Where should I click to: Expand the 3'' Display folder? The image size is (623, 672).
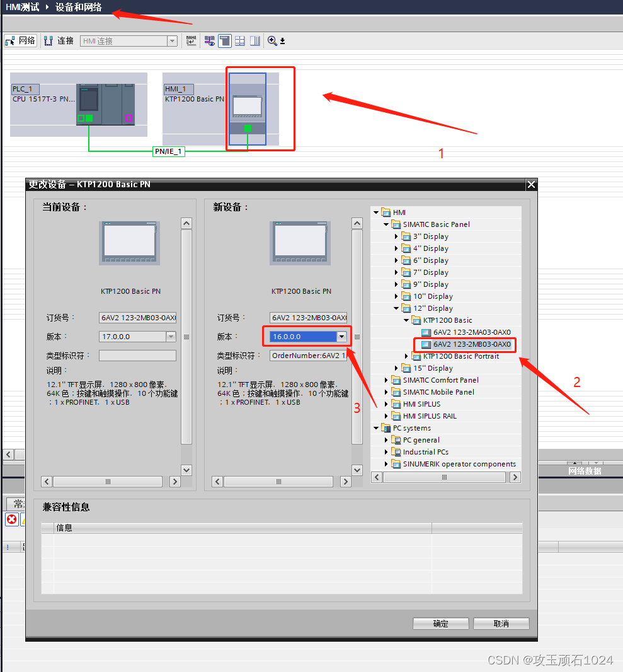pos(396,236)
